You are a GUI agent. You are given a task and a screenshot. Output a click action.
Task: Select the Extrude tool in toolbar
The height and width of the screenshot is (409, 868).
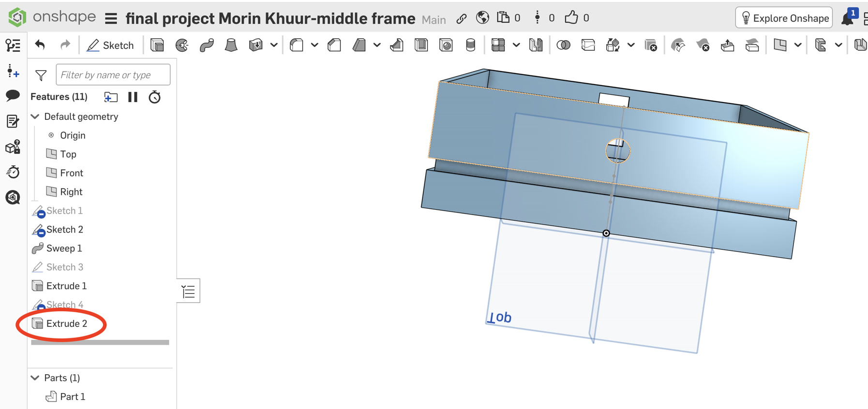(x=157, y=45)
